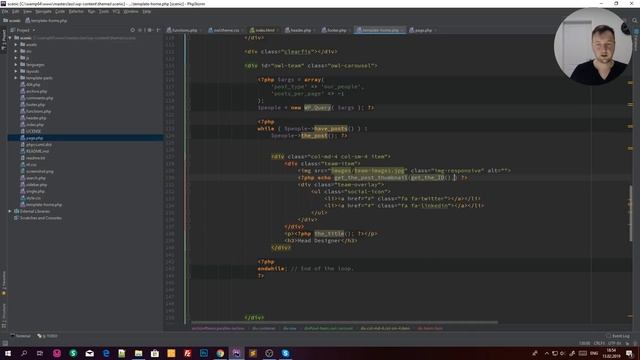The height and width of the screenshot is (360, 640).
Task: Open Task View on taskbar
Action: (x=40, y=353)
